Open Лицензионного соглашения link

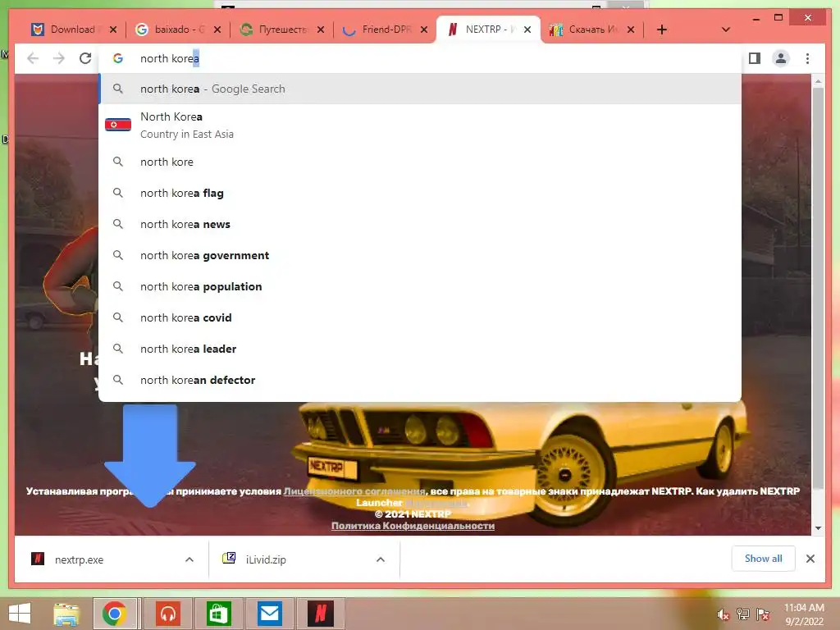click(354, 491)
